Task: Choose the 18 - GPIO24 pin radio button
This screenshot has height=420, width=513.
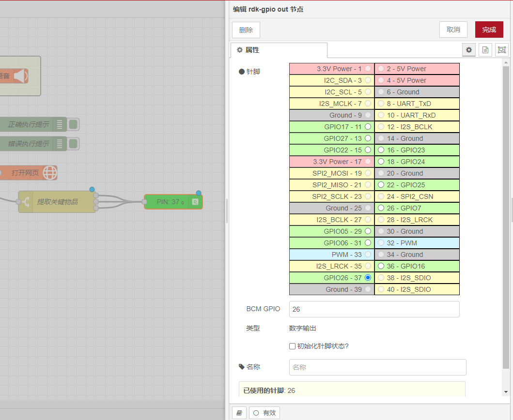Action: coord(381,162)
